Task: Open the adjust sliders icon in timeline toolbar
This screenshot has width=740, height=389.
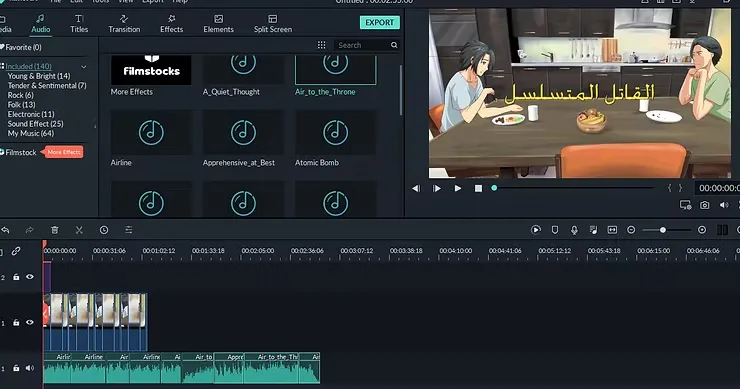Action: click(128, 230)
